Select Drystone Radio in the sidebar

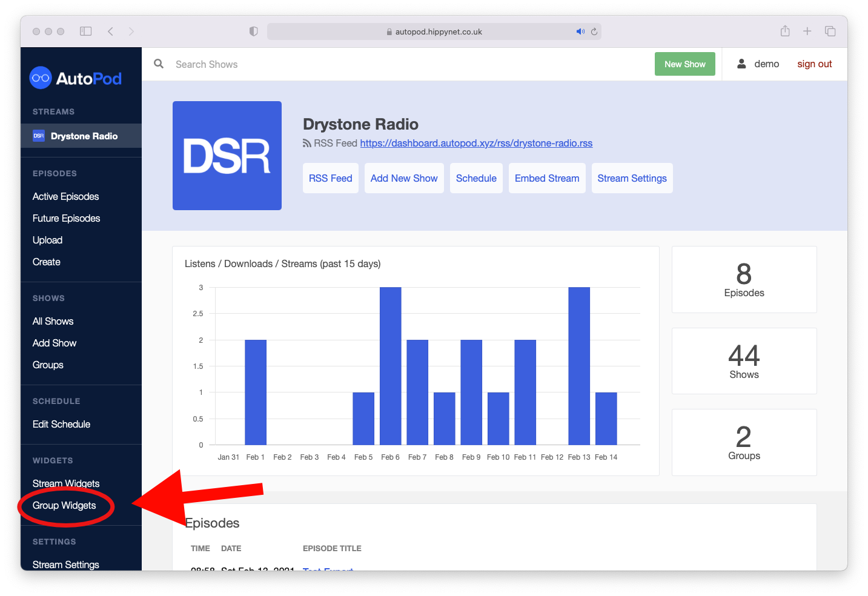[x=81, y=136]
